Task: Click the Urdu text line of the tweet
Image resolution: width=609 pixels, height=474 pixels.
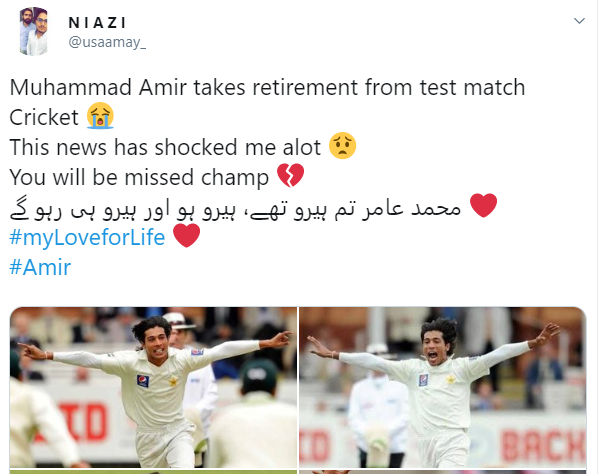Action: pyautogui.click(x=235, y=208)
